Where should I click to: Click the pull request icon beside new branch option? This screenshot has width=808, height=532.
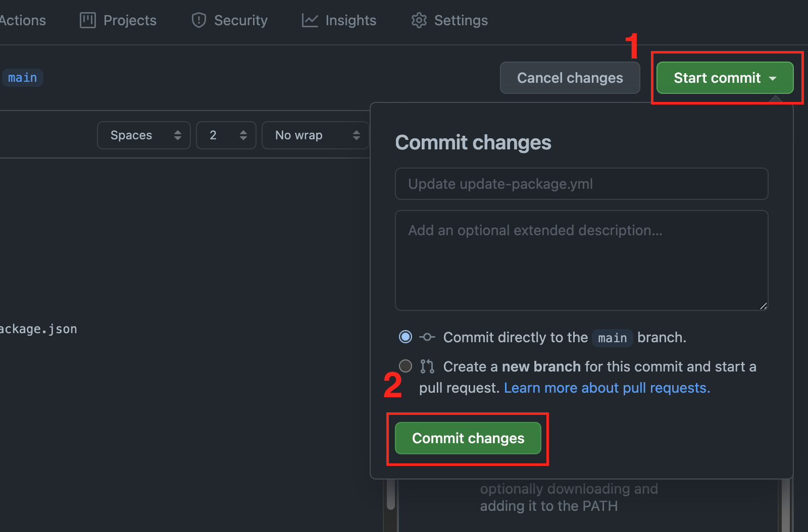[427, 366]
